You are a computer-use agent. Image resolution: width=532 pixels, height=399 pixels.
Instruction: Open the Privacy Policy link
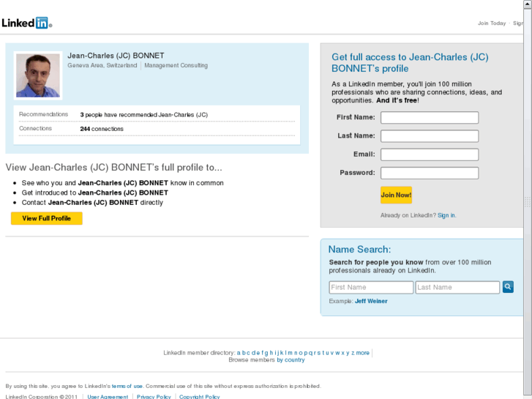(x=154, y=397)
